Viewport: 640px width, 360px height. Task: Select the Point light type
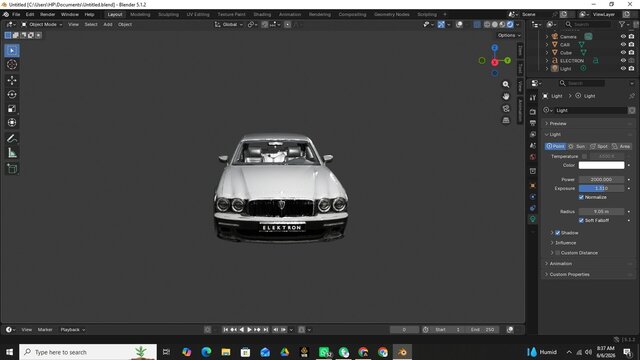(556, 146)
